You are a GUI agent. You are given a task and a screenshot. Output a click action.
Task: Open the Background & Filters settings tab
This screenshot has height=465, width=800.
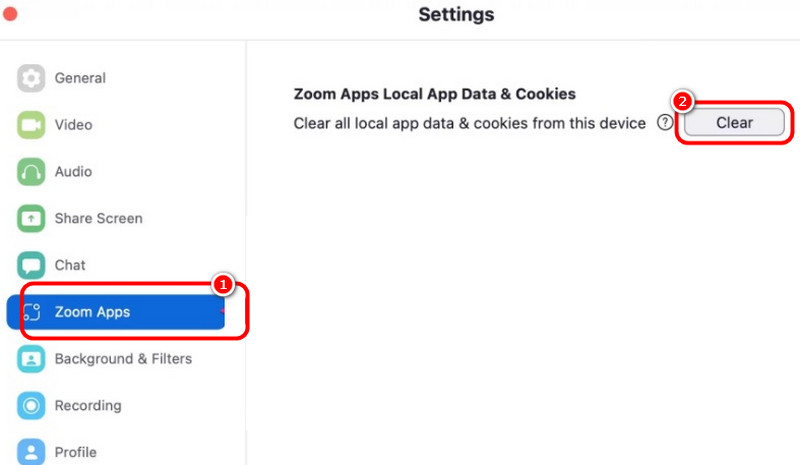(x=123, y=358)
